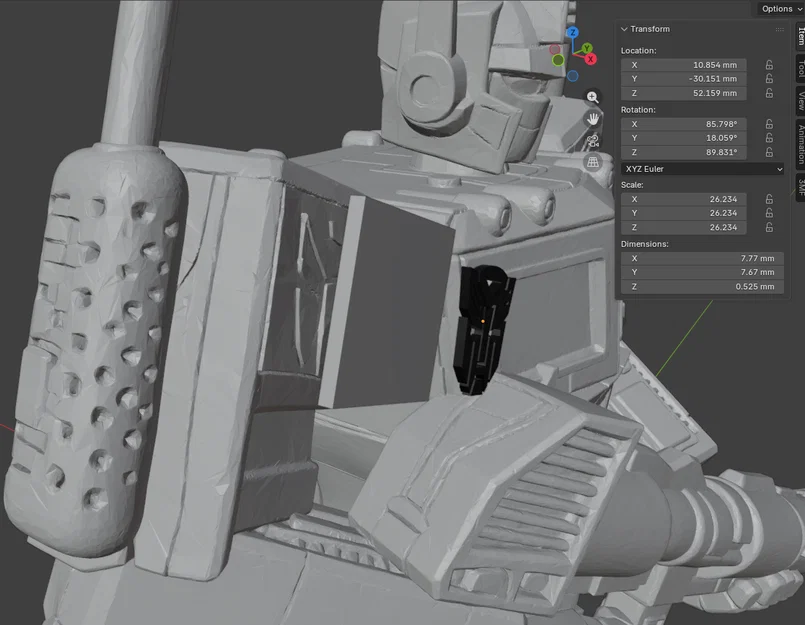Click Rotation X field 85.798°

683,124
